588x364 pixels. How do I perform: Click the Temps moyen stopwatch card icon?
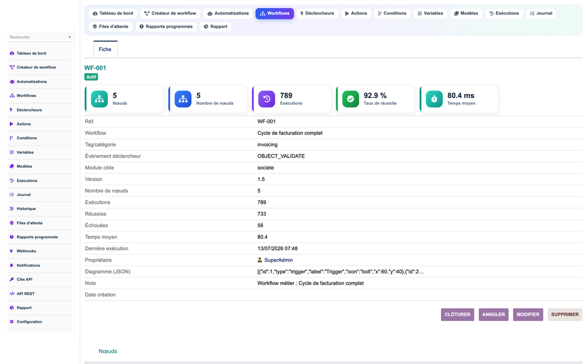click(x=434, y=99)
